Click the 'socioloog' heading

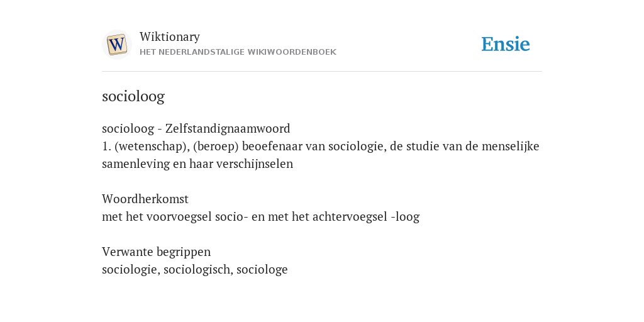pyautogui.click(x=133, y=96)
